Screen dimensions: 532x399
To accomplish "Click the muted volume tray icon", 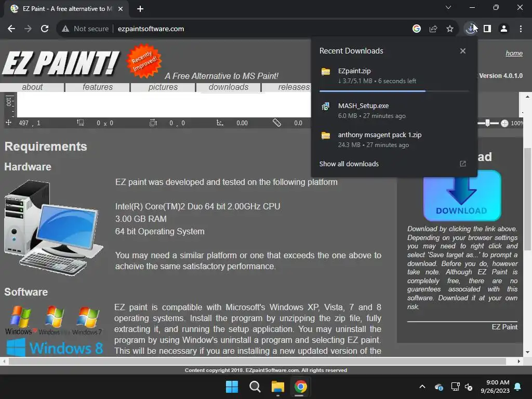I will point(469,387).
